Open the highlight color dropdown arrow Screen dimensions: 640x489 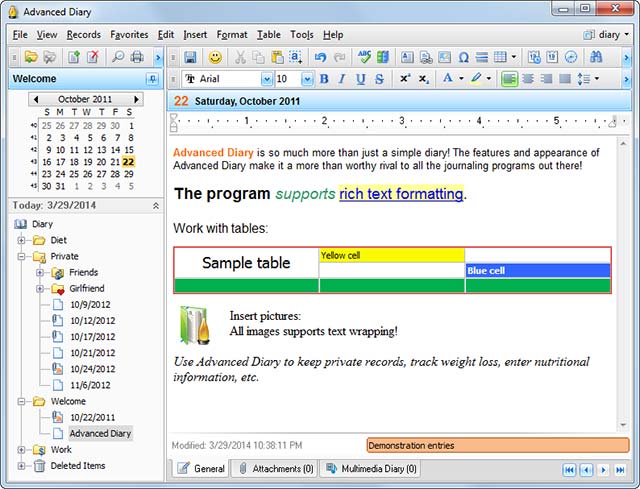pos(489,78)
